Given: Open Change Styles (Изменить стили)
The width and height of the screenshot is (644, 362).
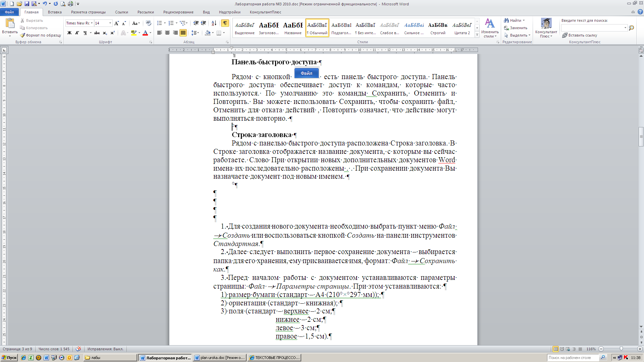Looking at the screenshot, I should pos(490,28).
